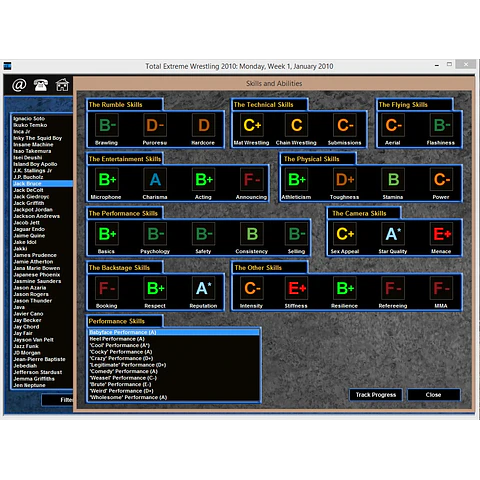
Task: Close the Skills and Abilities panel
Action: 434,395
